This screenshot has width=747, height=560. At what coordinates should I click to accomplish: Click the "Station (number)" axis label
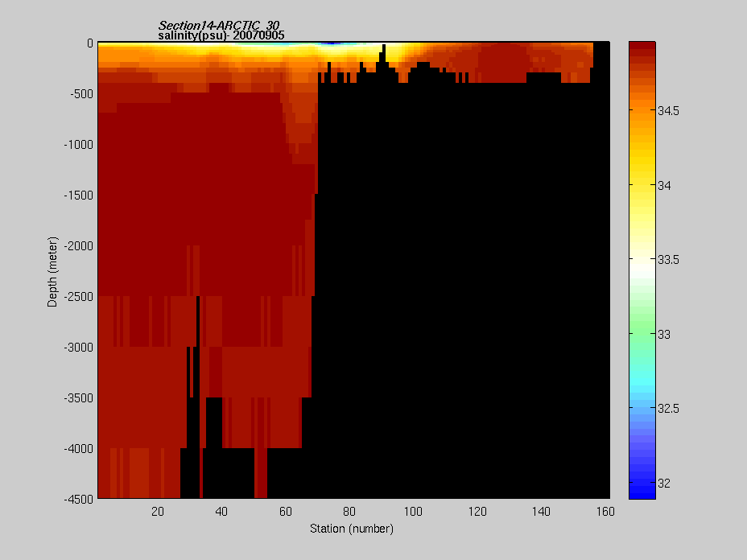[352, 529]
